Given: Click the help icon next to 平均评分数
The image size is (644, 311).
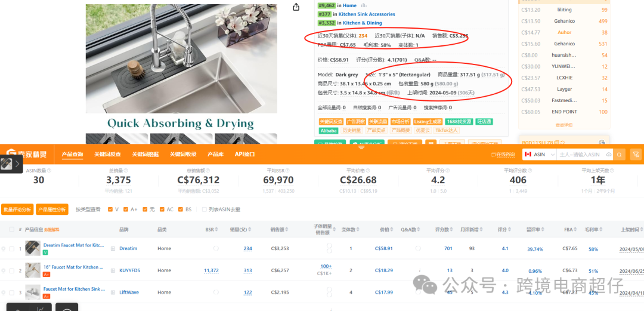Looking at the screenshot, I should point(529,170).
